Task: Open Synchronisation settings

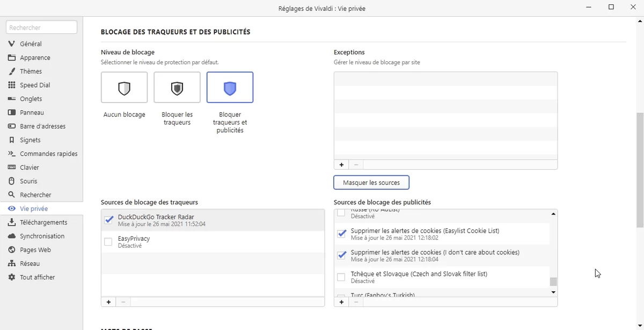Action: tap(42, 236)
